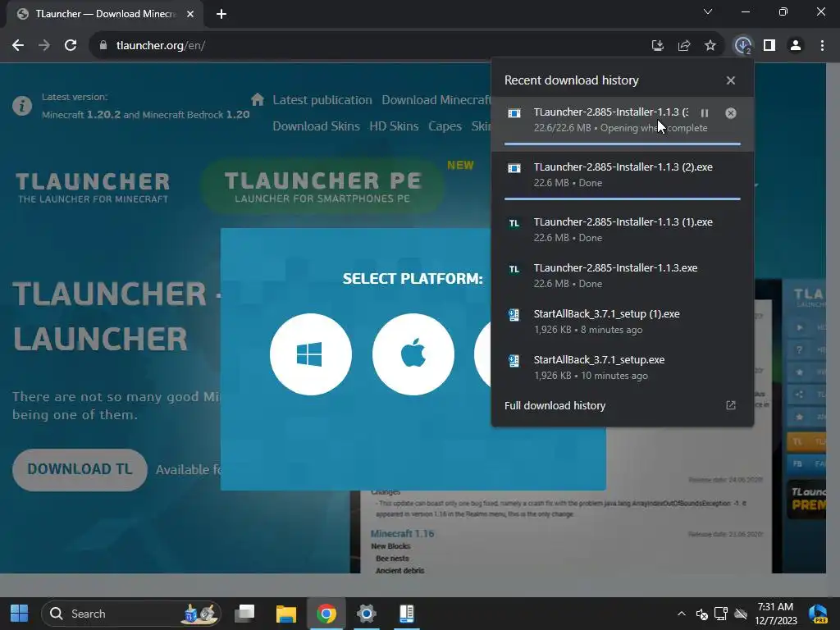This screenshot has height=630, width=840.
Task: Open Full download history
Action: pyautogui.click(x=555, y=405)
